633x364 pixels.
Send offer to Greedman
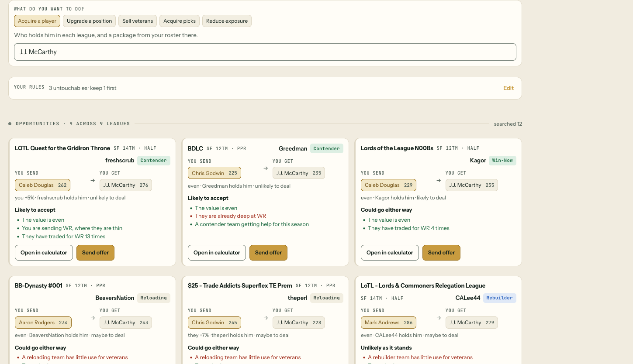[268, 253]
